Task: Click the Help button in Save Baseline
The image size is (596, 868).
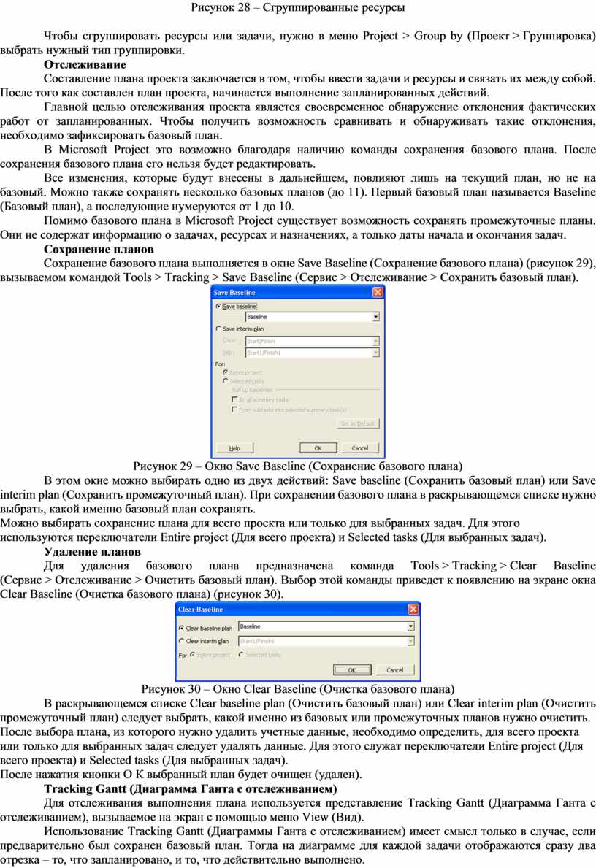Action: click(x=235, y=448)
